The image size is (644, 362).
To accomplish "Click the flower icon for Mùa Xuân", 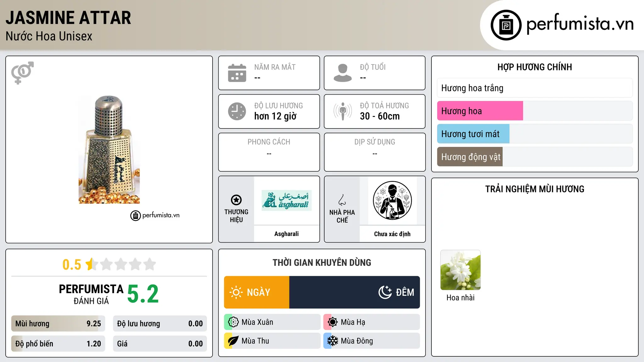I will [x=233, y=322].
